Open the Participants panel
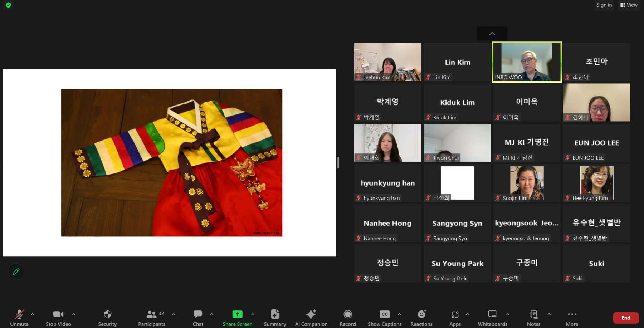Screen dimensions: 644x328 point(152,317)
